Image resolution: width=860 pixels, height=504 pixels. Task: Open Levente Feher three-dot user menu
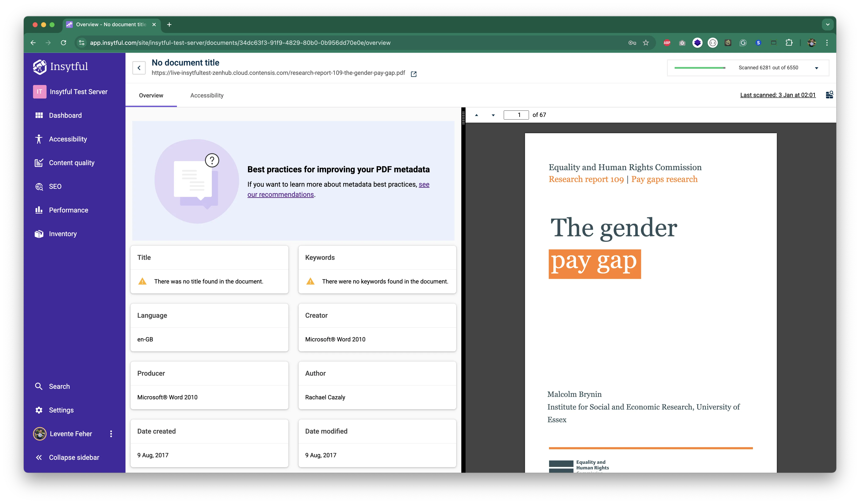(111, 434)
